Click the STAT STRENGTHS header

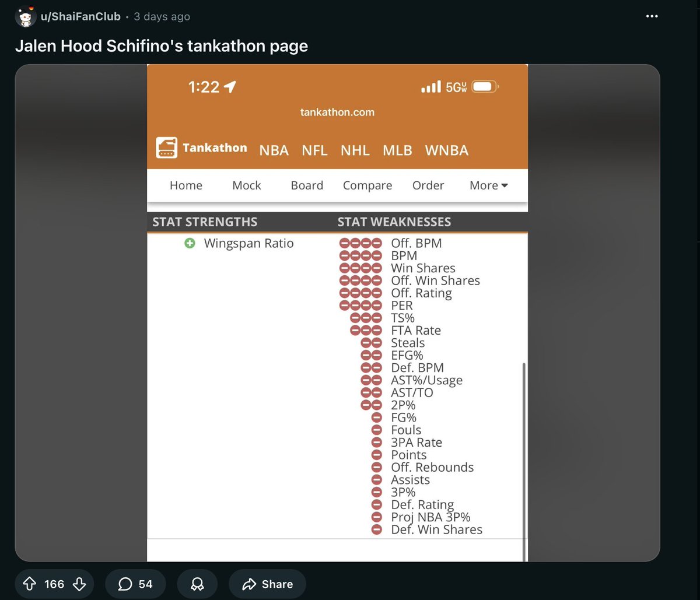tap(205, 222)
